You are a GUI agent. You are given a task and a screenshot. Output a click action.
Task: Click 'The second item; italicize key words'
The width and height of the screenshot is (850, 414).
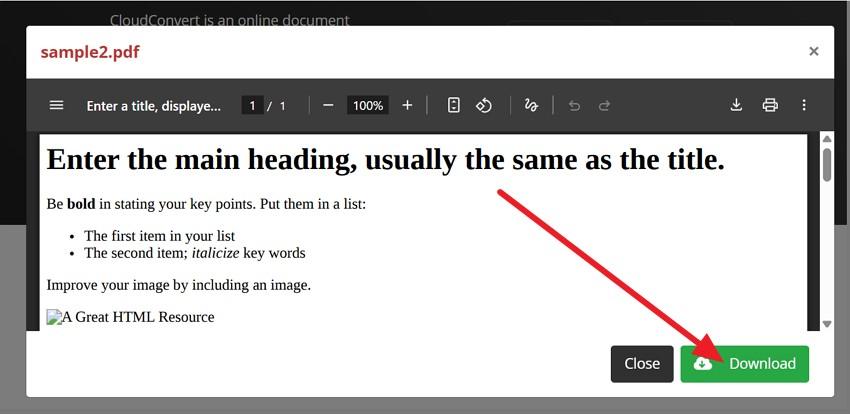point(195,253)
